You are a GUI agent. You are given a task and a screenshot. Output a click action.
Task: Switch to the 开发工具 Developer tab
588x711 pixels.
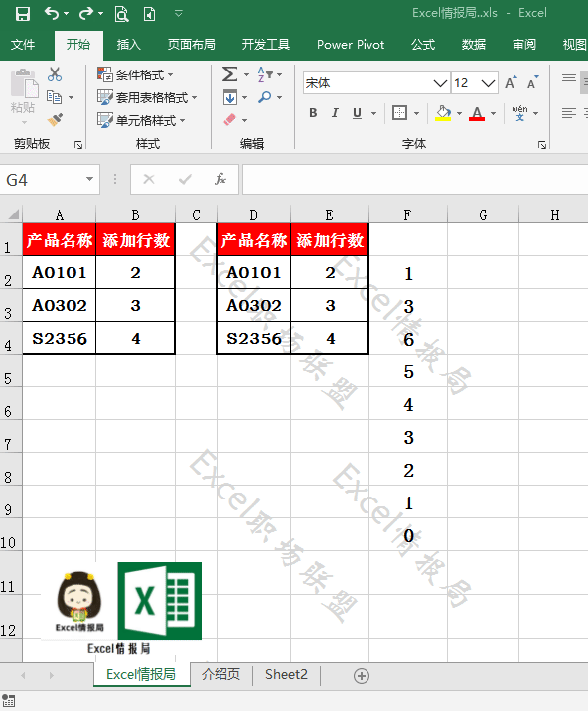pyautogui.click(x=266, y=45)
